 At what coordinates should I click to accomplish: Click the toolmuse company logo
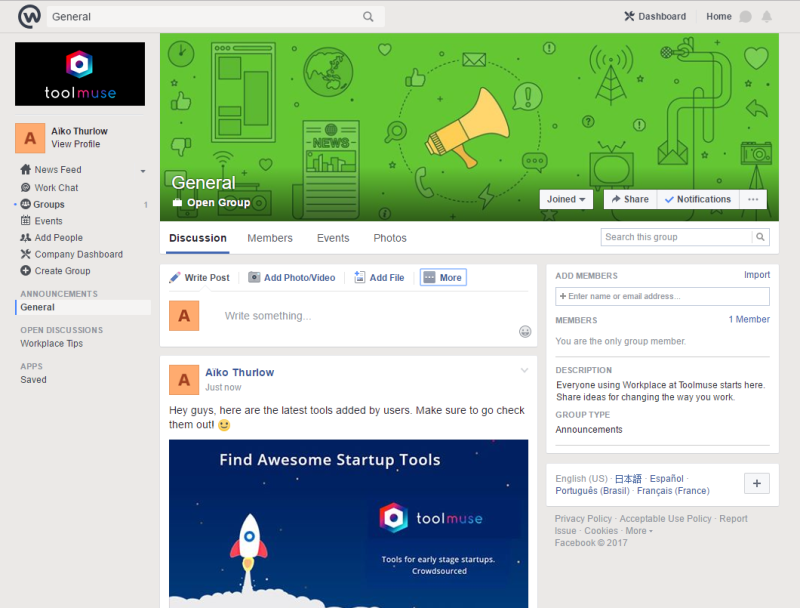[x=80, y=74]
